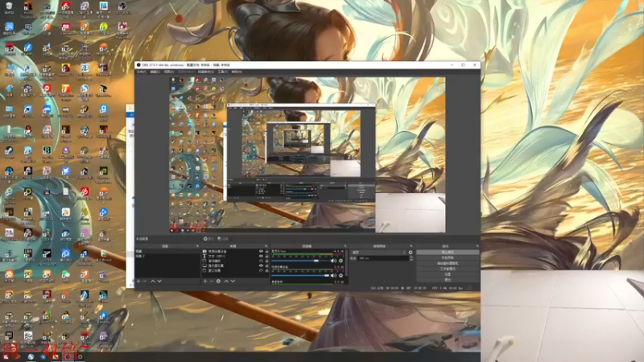Open the transition properties gear beside 淡出
644x362 pixels.
tap(411, 253)
